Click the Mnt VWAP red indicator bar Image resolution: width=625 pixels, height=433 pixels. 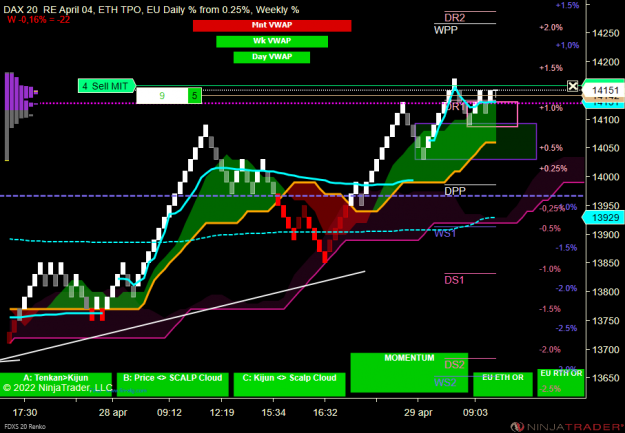pos(272,26)
